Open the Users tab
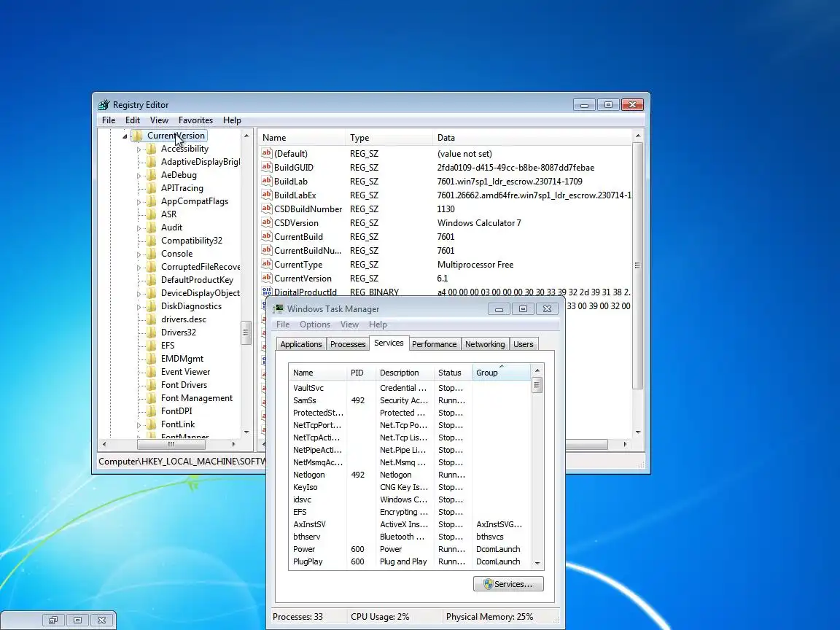The height and width of the screenshot is (630, 840). coord(524,344)
